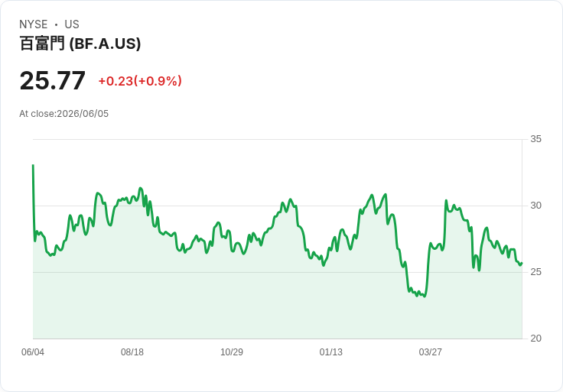The image size is (563, 392).
Task: Click the 01/13 x-axis date label
Action: pos(331,352)
